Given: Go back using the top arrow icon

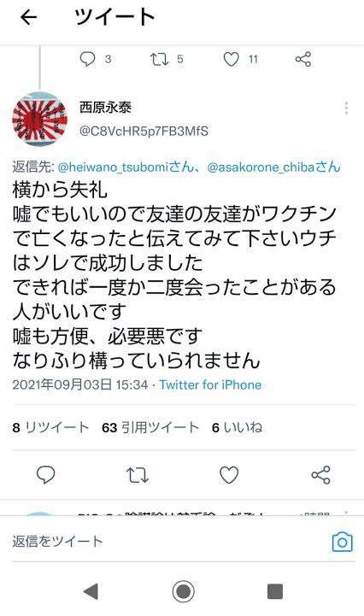Looking at the screenshot, I should point(29,17).
